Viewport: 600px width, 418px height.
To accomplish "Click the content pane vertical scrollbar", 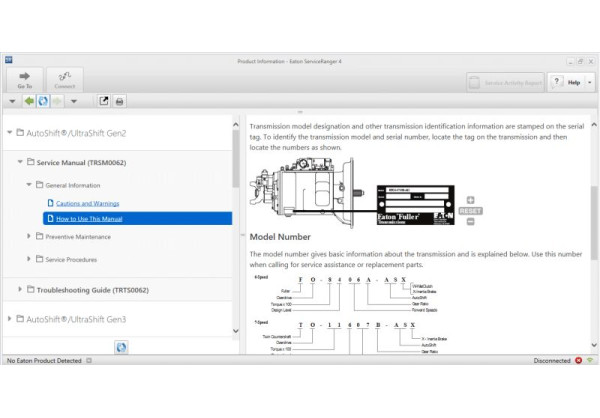I will pos(594,230).
